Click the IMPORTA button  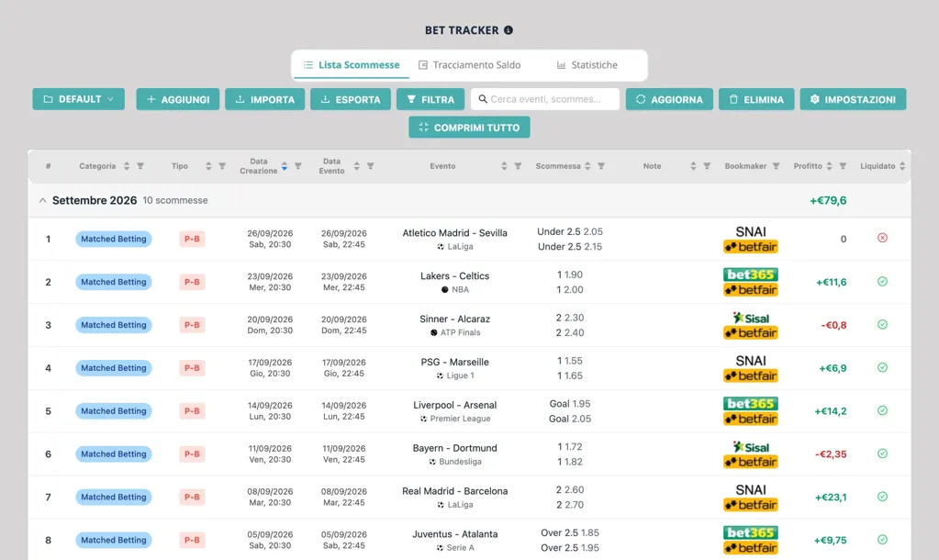(264, 99)
